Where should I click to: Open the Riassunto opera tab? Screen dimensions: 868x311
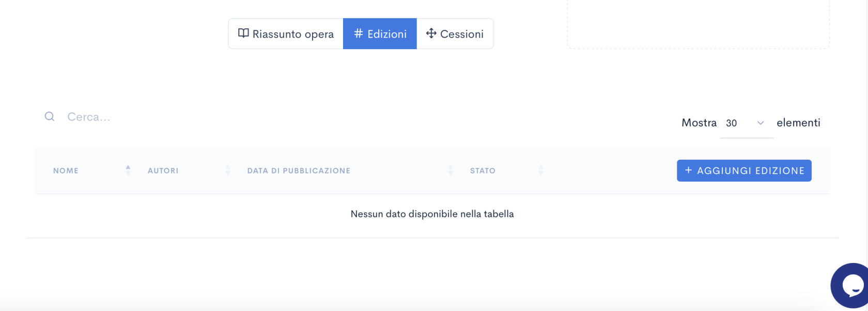pyautogui.click(x=286, y=34)
